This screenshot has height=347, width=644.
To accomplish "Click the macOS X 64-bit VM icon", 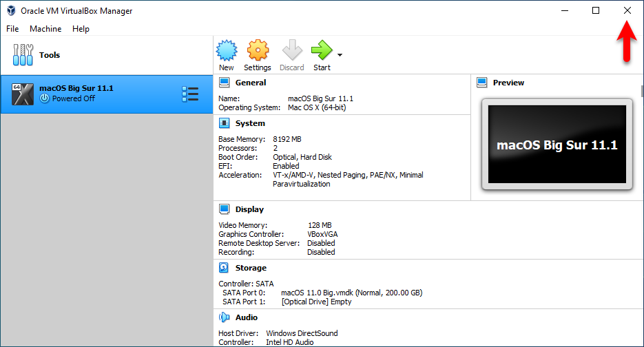I will point(23,94).
